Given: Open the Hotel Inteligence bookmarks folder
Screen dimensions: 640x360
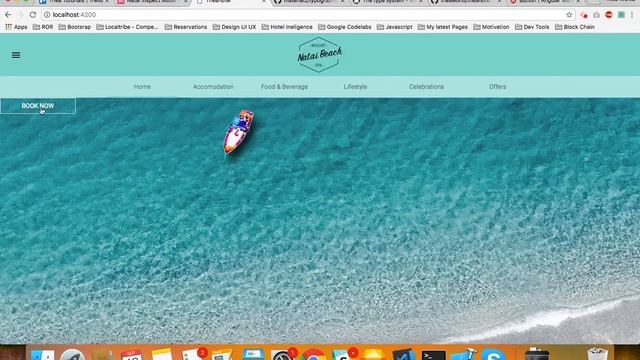Looking at the screenshot, I should (287, 27).
